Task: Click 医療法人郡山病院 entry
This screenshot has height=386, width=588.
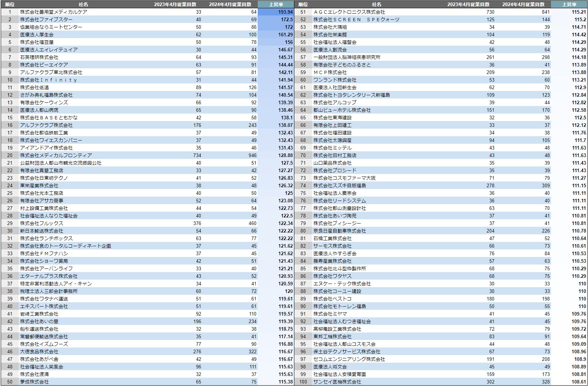Action: click(x=39, y=110)
